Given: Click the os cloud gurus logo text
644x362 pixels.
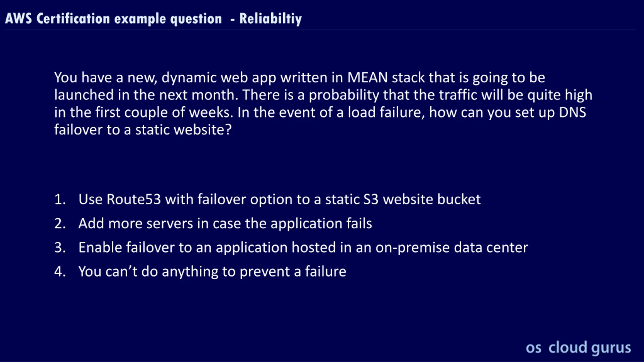Looking at the screenshot, I should 578,348.
